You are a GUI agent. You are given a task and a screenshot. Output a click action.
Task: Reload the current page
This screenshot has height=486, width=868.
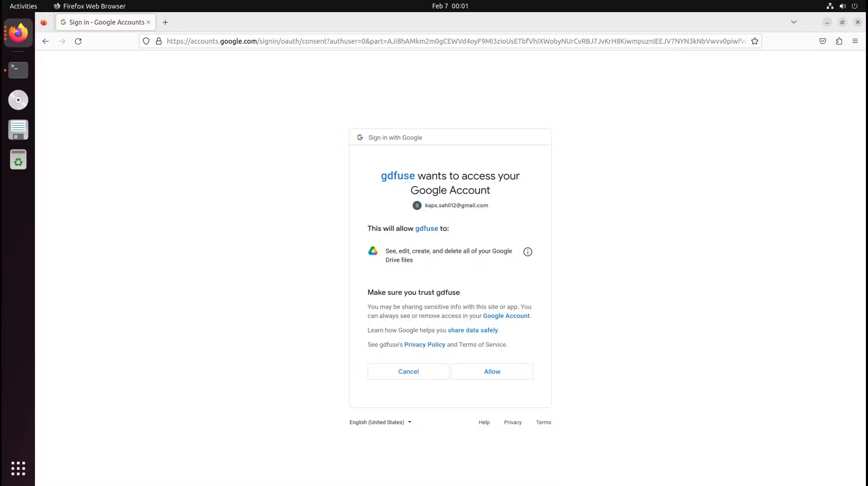tap(78, 41)
